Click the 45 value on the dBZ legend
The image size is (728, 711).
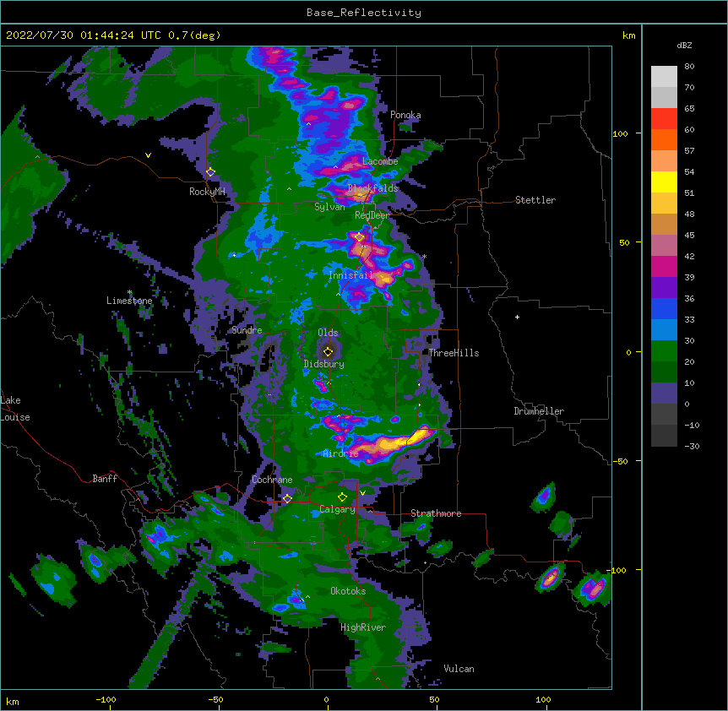pyautogui.click(x=689, y=236)
